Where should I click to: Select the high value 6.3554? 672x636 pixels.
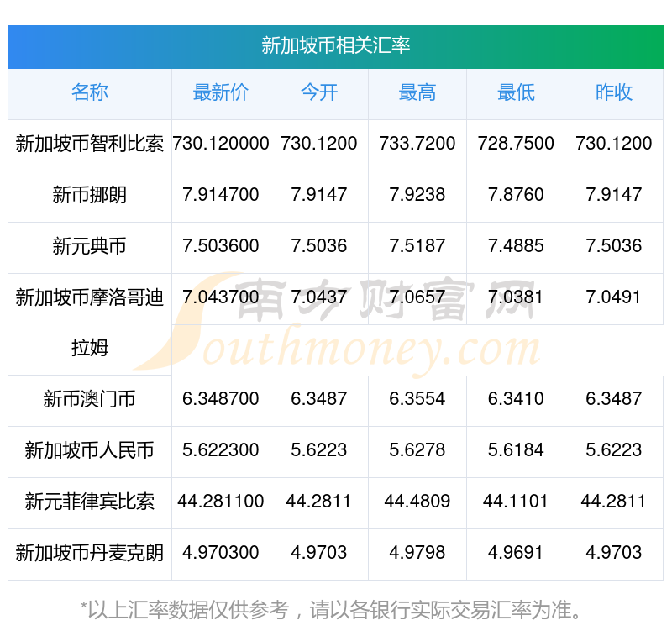point(417,399)
